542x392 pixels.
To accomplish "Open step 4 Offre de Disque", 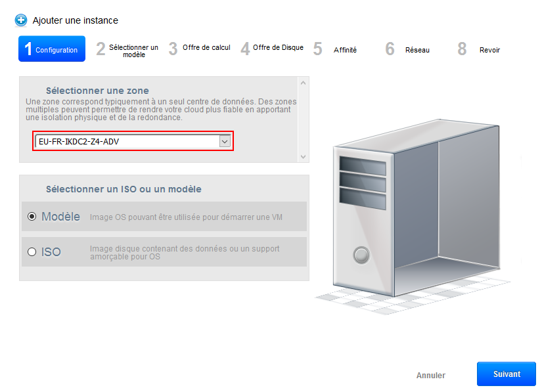I will click(x=272, y=49).
